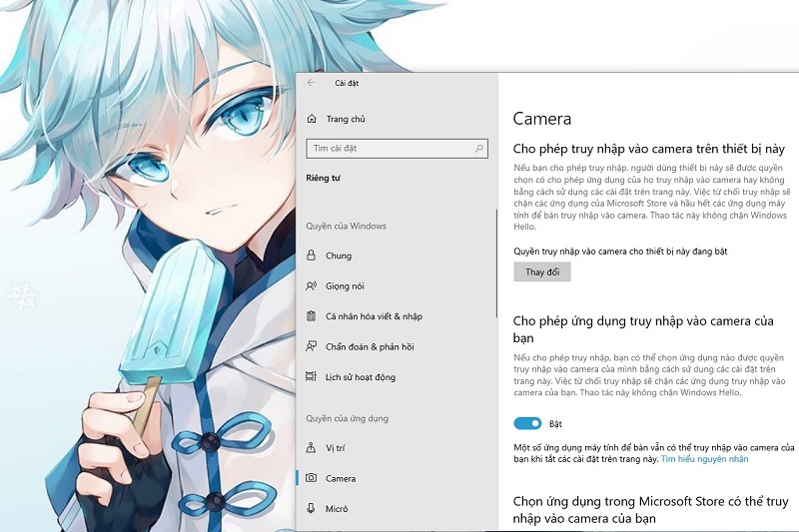Image resolution: width=799 pixels, height=532 pixels.
Task: Open Chẩn đoán & phản hồi settings
Action: [370, 346]
